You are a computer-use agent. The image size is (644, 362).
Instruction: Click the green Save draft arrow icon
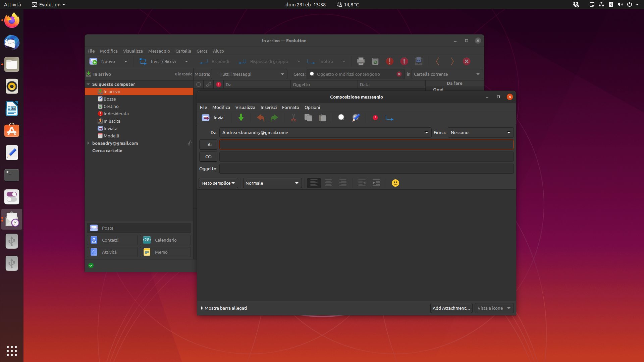click(241, 118)
